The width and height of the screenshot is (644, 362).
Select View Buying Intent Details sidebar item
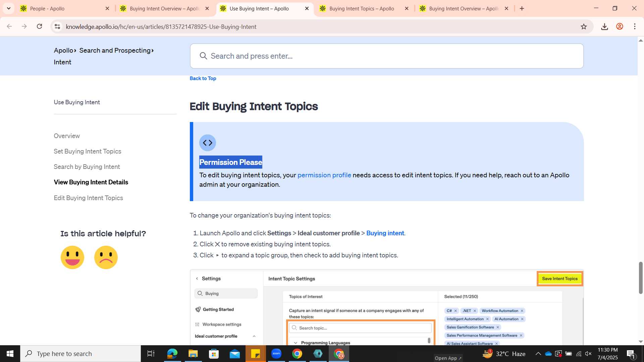click(91, 182)
